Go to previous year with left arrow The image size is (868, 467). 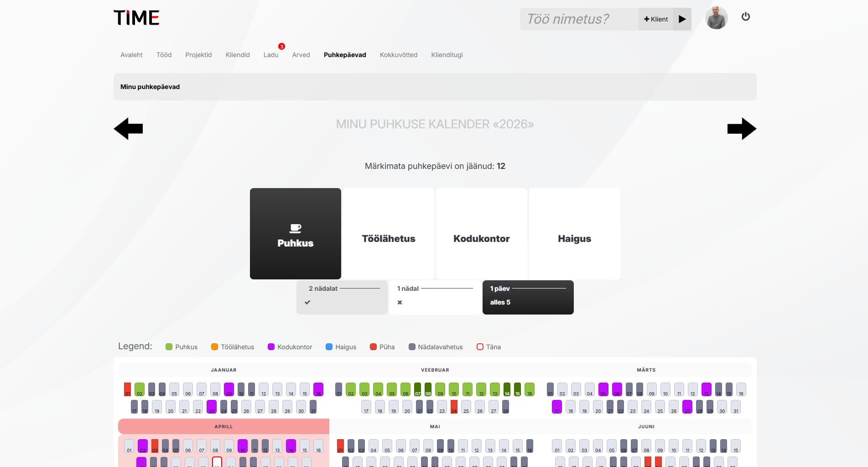pos(128,129)
